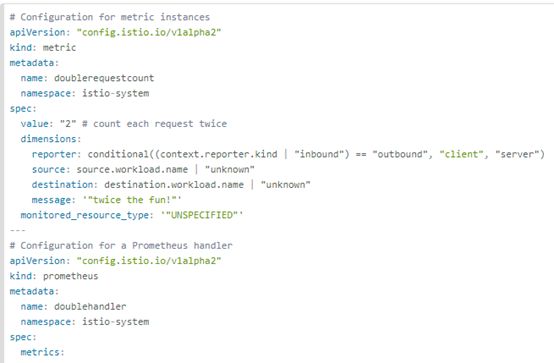Click the "client" string in conditional expression
The width and height of the screenshot is (554, 363).
(x=461, y=154)
